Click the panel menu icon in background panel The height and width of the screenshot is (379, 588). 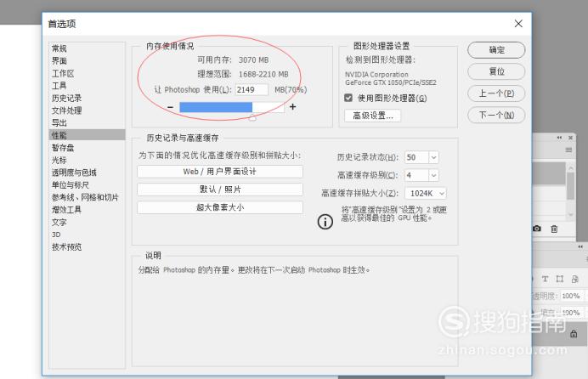(x=568, y=150)
